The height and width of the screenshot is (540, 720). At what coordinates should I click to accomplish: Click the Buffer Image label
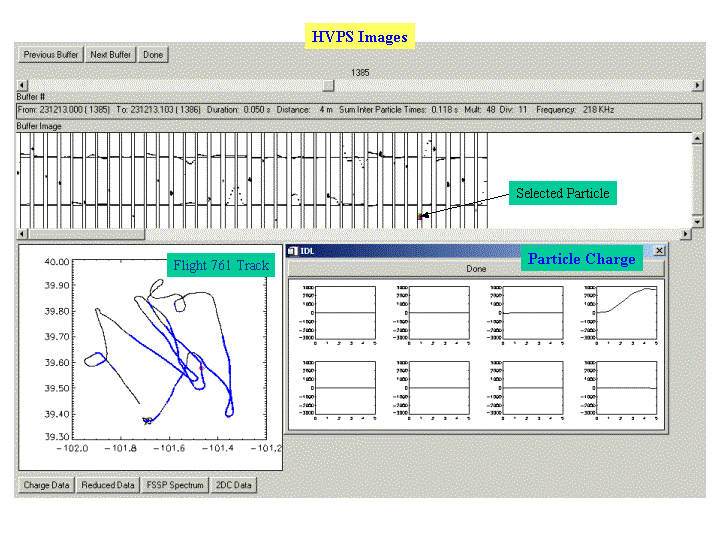(x=39, y=126)
